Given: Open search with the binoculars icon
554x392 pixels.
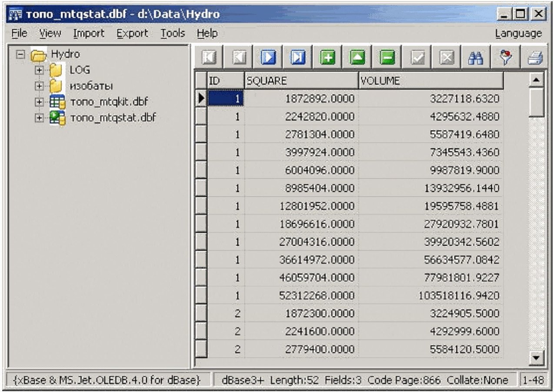Looking at the screenshot, I should coord(475,57).
